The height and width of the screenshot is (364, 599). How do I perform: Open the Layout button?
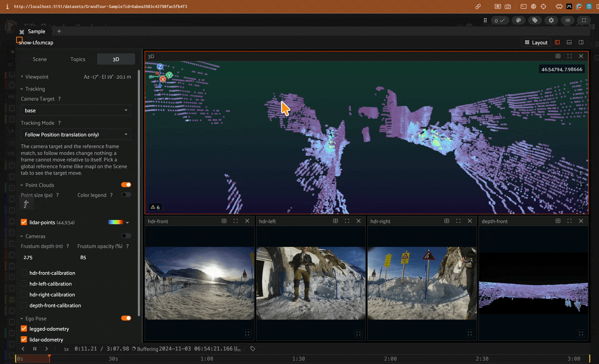[536, 42]
